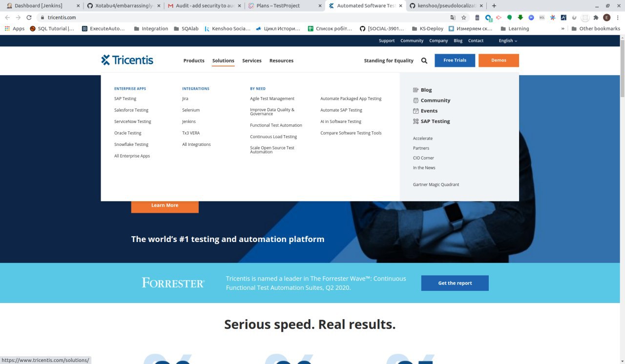
Task: Click the magnet extension icon
Action: (x=574, y=18)
